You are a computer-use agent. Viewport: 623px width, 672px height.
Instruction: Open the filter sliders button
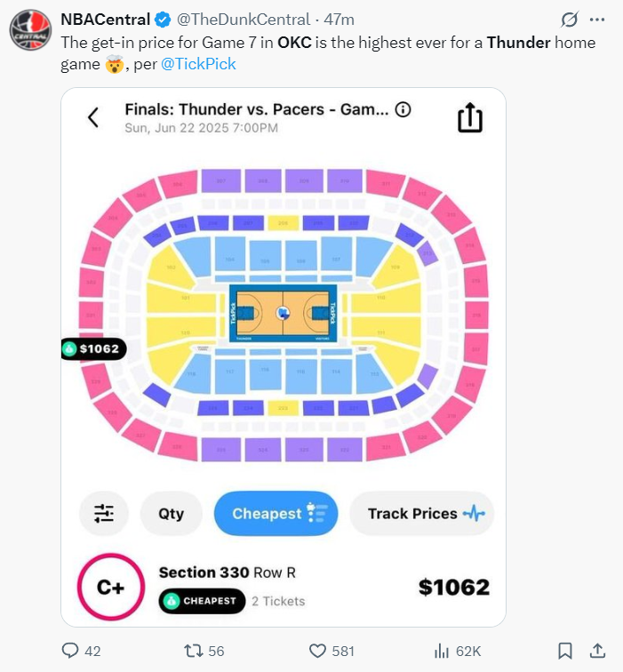pyautogui.click(x=104, y=514)
